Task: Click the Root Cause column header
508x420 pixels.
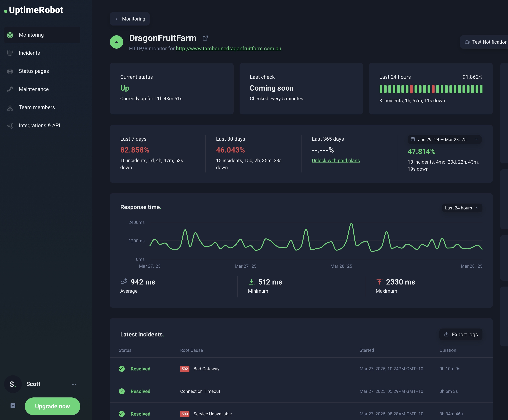Action: click(192, 350)
